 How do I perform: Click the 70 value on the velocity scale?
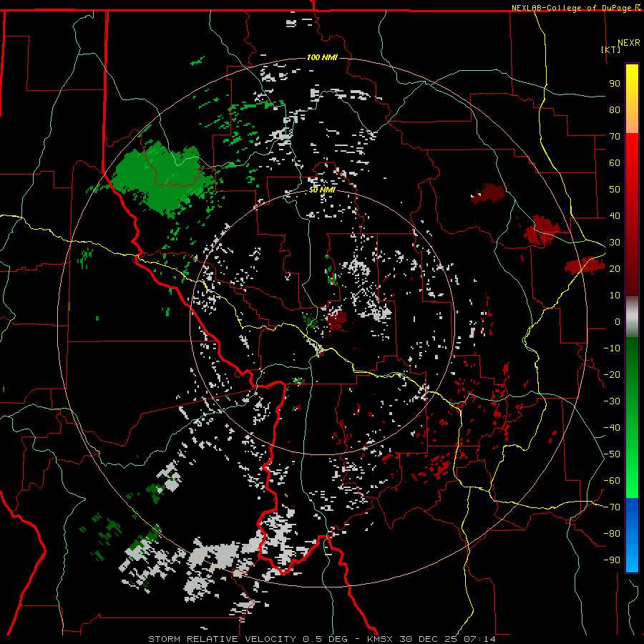tap(615, 137)
